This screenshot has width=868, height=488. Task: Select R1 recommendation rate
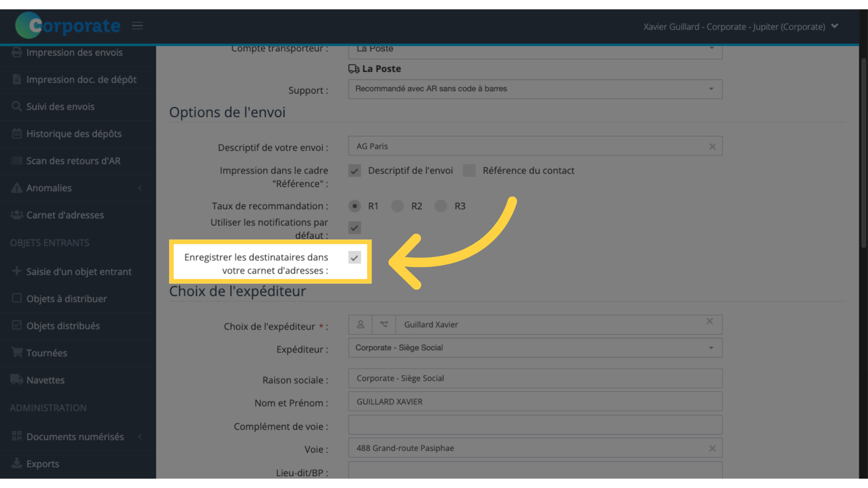click(354, 206)
